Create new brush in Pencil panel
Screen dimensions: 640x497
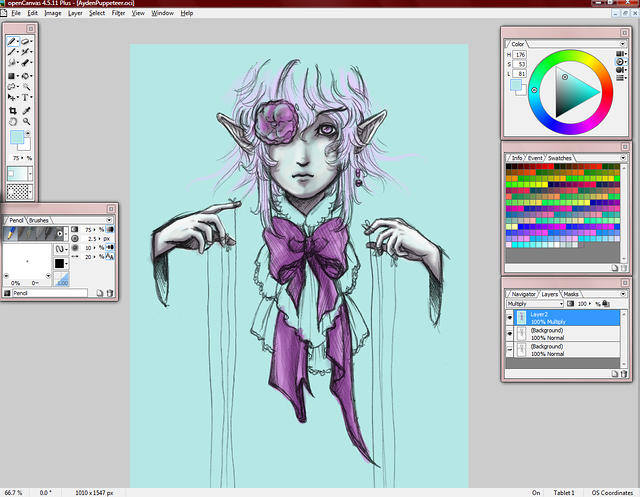pyautogui.click(x=99, y=293)
